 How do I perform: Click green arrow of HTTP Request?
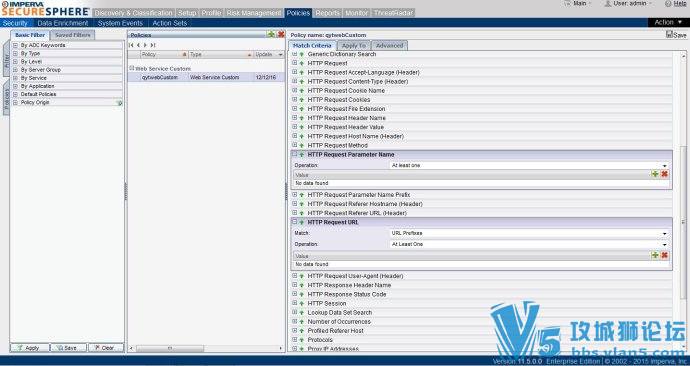[x=302, y=63]
